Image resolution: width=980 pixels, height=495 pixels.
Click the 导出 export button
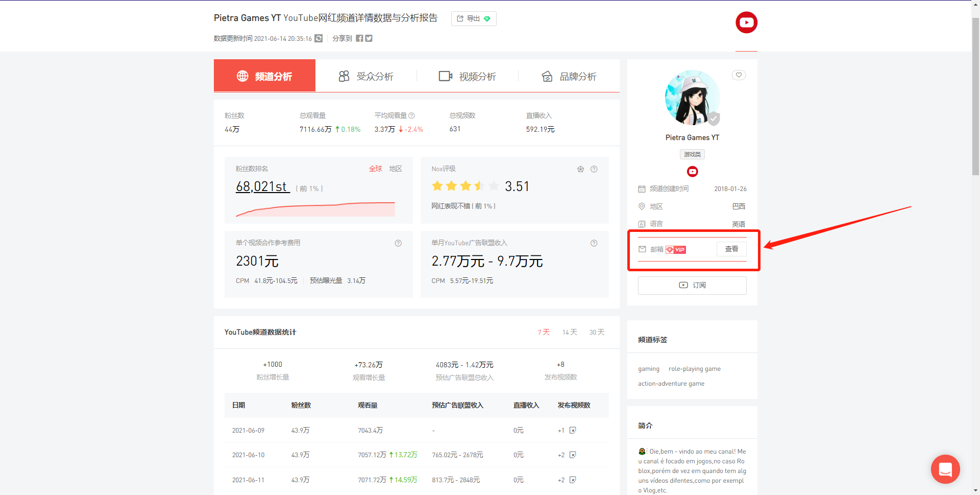pyautogui.click(x=474, y=18)
